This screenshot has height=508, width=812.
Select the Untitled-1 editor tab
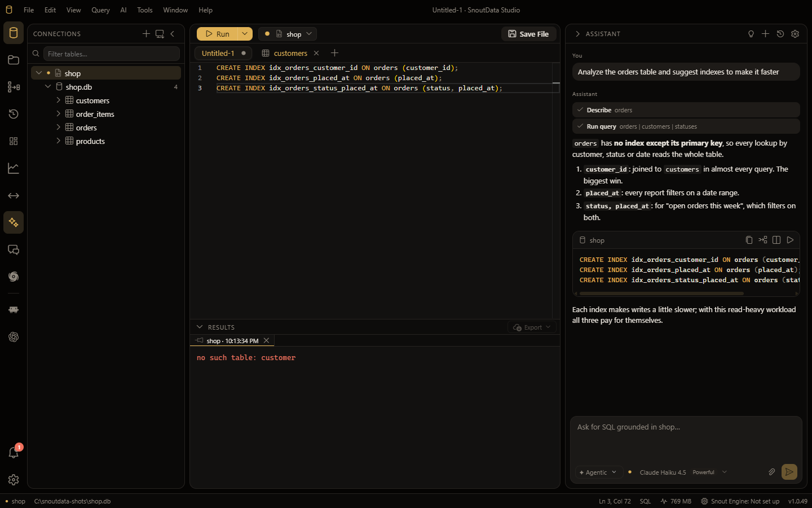tap(223, 53)
